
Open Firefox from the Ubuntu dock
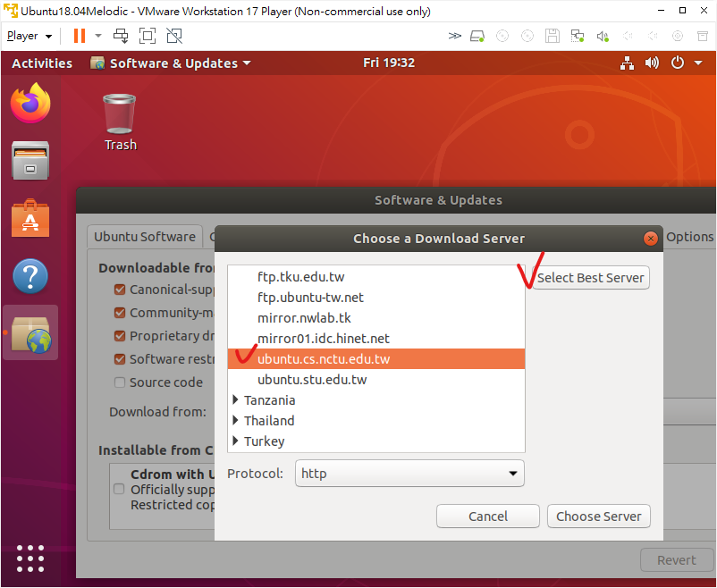tap(30, 104)
